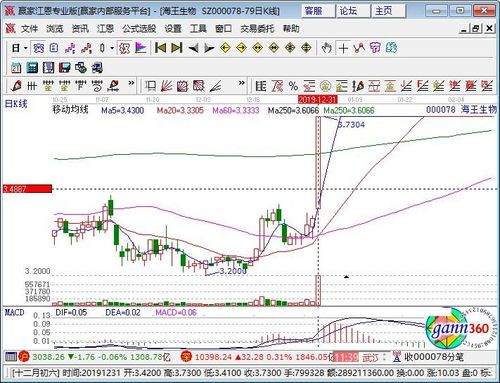Expand the 日 period dropdown arrow
This screenshot has height=383, width=500.
[26, 48]
